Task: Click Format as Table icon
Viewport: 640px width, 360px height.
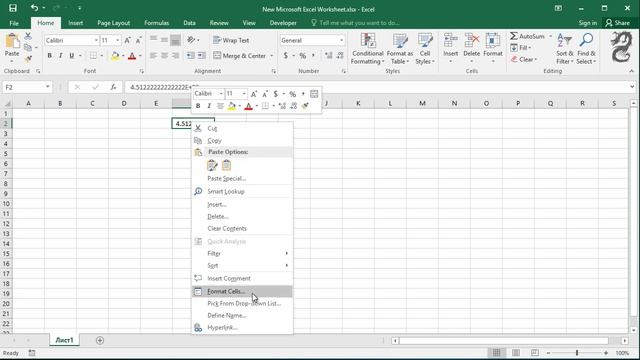Action: click(x=400, y=41)
